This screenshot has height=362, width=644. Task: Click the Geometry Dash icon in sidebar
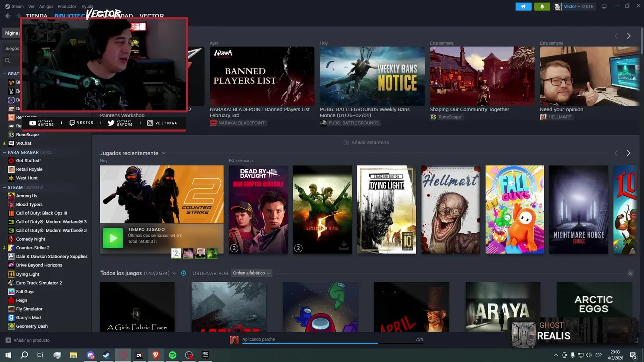point(11,326)
